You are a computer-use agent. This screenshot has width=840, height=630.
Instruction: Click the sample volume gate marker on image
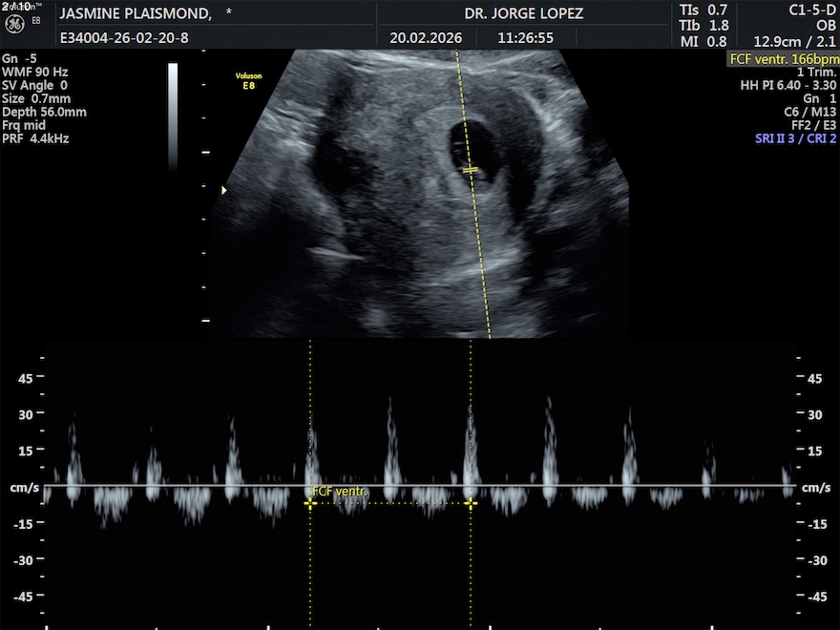pos(471,169)
